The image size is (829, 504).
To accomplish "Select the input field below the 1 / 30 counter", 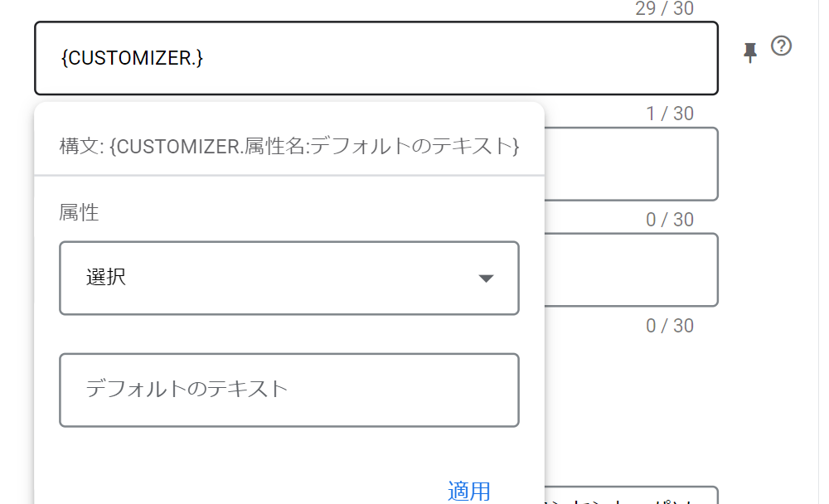I will [x=630, y=164].
